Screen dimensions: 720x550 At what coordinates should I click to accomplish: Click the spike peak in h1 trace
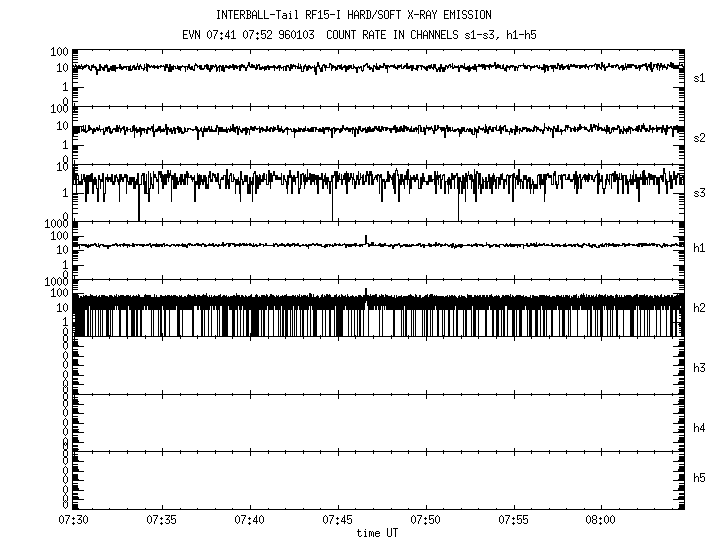(x=366, y=237)
